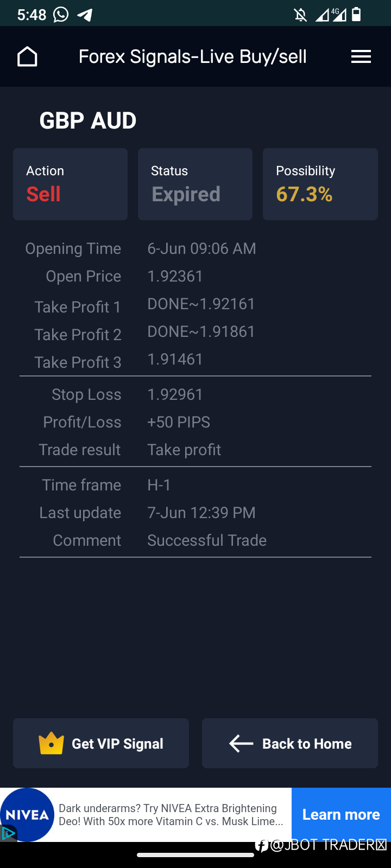Tap the NIVEA ad description text
The height and width of the screenshot is (868, 391).
[x=171, y=815]
